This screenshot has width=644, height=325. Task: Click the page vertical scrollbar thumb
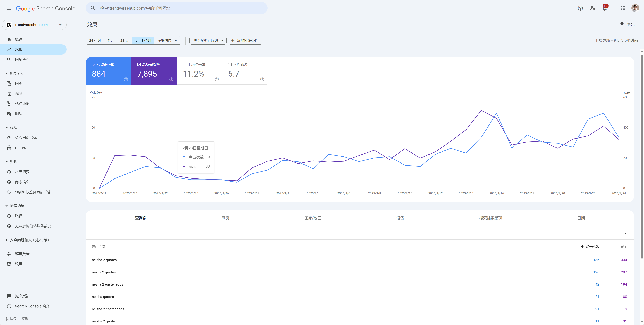tap(642, 156)
